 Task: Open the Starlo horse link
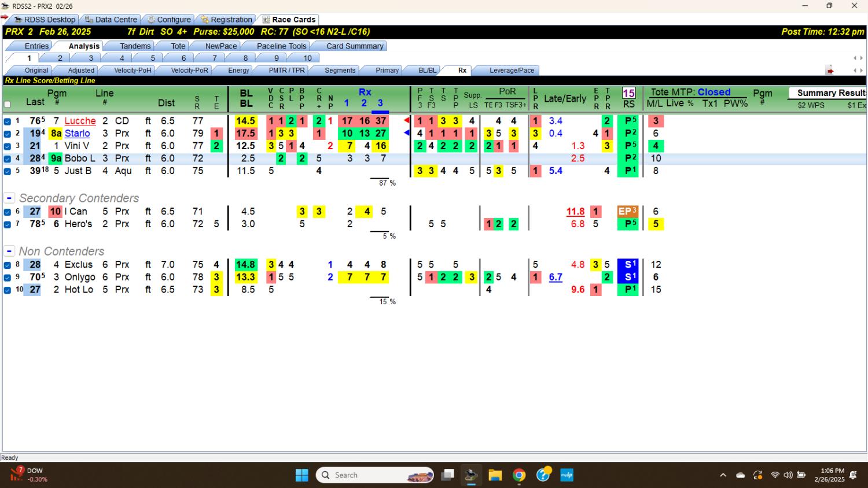[77, 134]
